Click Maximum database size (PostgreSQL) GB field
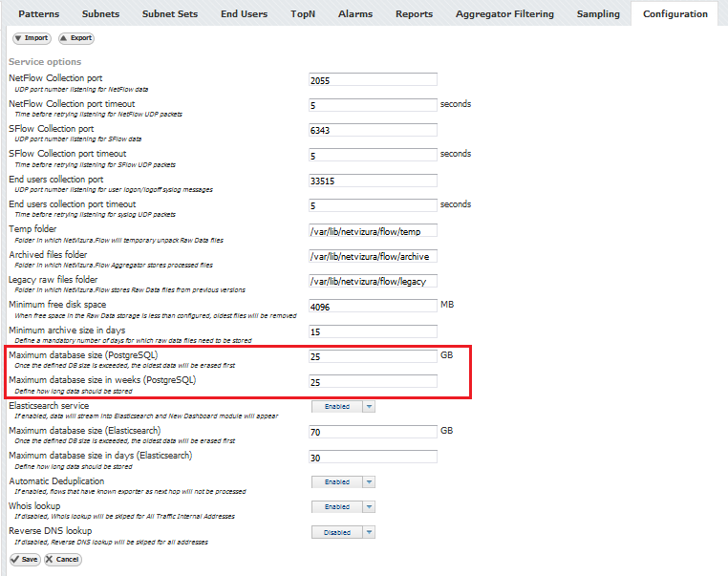The height and width of the screenshot is (576, 728). coord(373,356)
